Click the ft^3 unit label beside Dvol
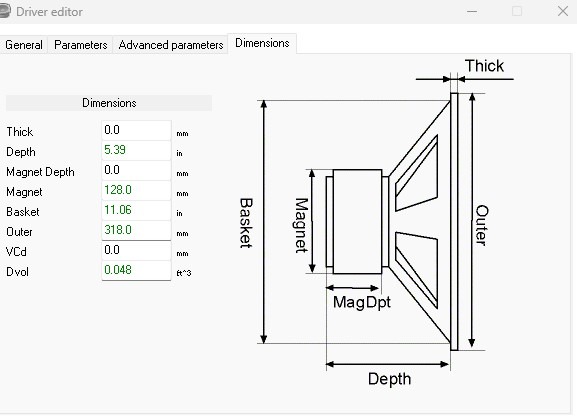Screen dimensions: 577x418 click(x=184, y=273)
